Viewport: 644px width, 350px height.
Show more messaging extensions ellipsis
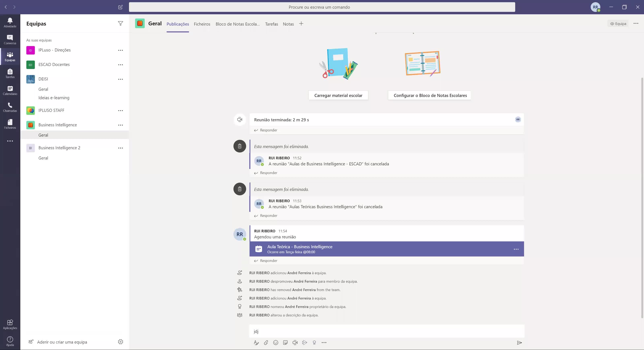pos(324,343)
